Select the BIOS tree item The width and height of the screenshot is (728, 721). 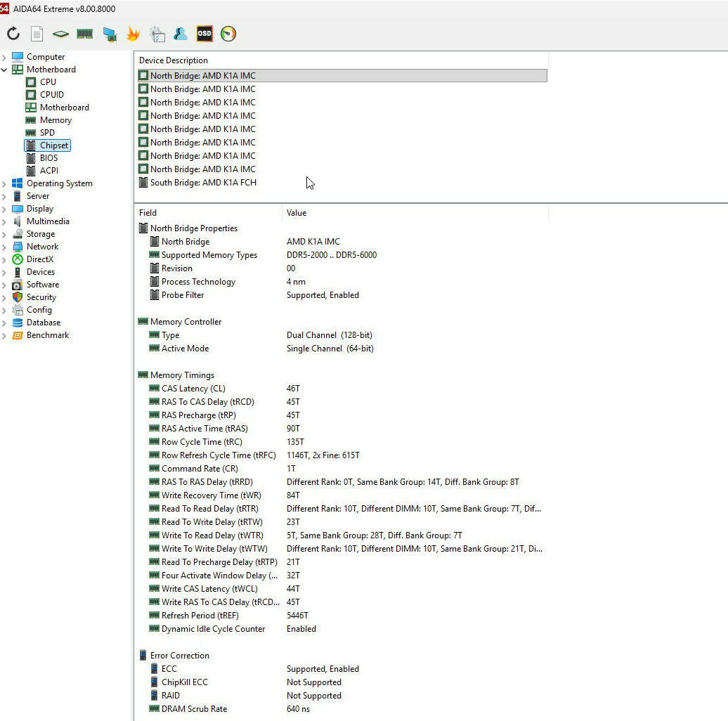(x=48, y=158)
